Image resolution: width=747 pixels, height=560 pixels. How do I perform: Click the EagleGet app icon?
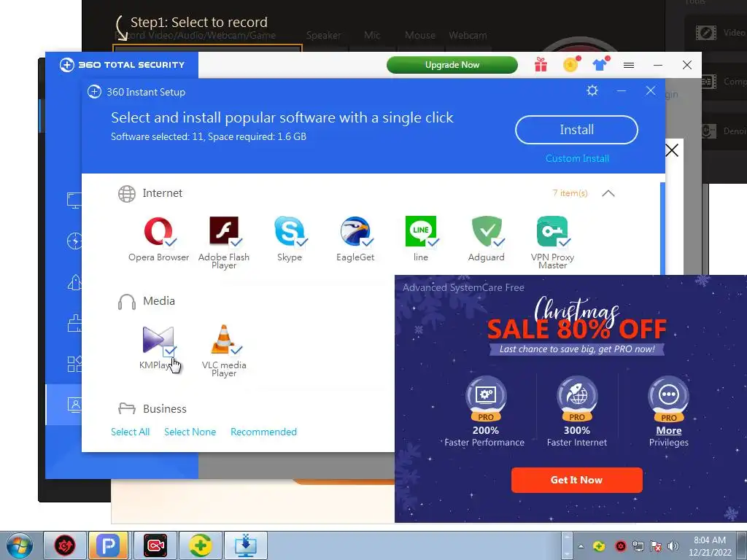tap(355, 231)
